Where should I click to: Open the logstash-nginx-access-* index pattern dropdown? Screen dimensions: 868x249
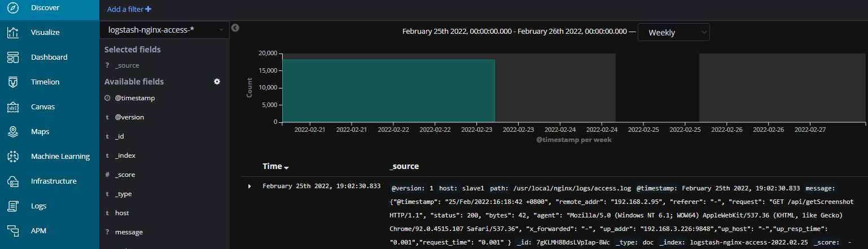click(x=164, y=30)
